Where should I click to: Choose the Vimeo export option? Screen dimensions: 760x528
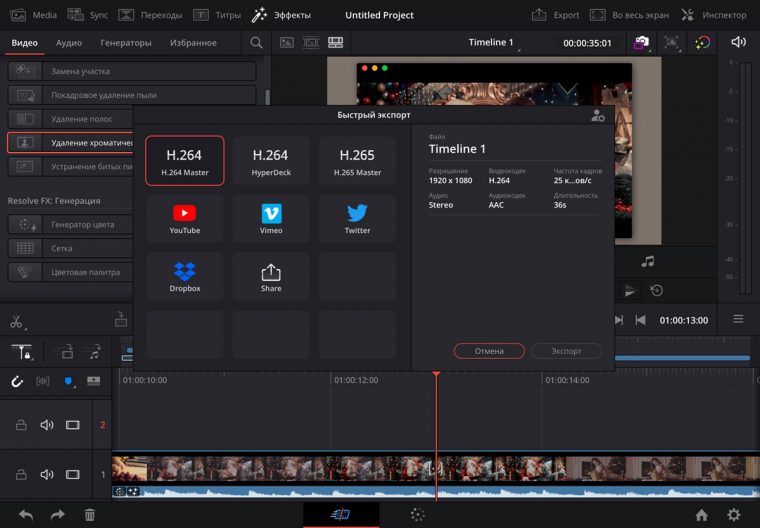(271, 218)
